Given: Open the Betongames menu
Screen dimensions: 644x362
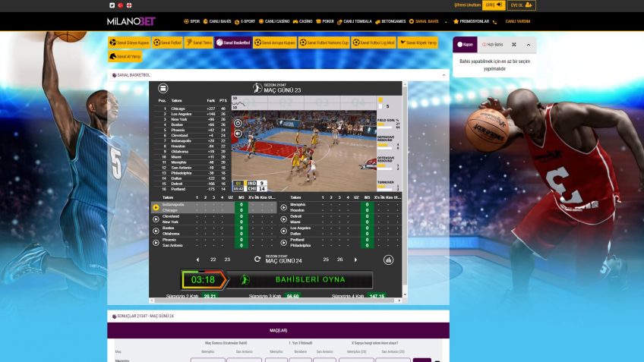Looking at the screenshot, I should [390, 21].
